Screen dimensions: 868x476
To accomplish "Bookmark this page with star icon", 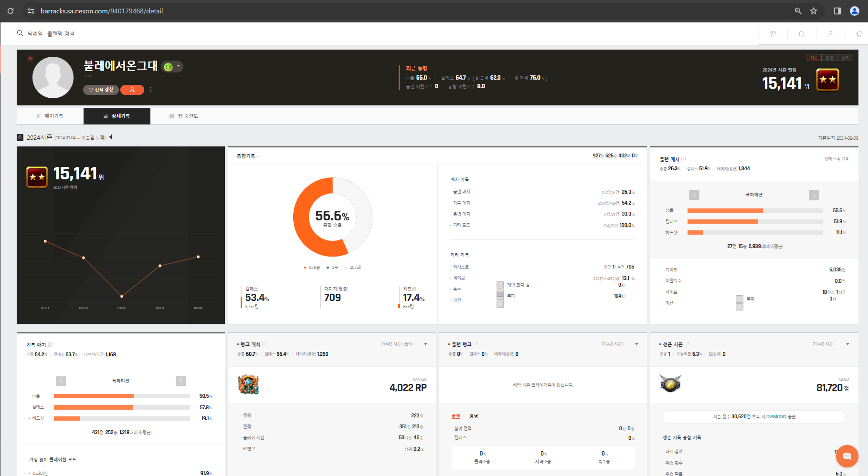I will tap(814, 11).
